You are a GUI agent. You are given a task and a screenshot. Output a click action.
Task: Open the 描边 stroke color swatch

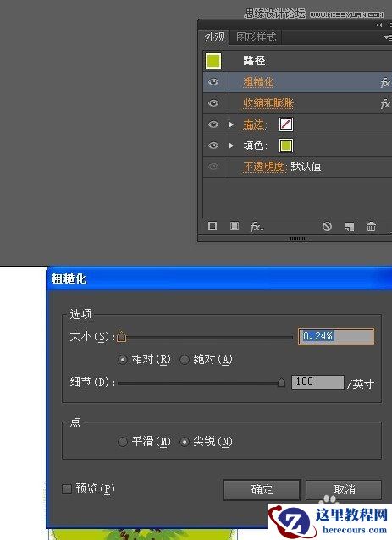286,124
